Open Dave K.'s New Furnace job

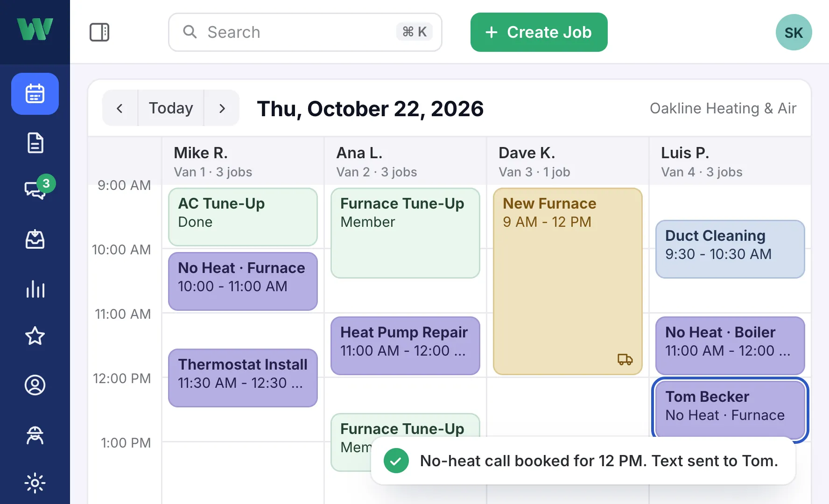(x=568, y=281)
